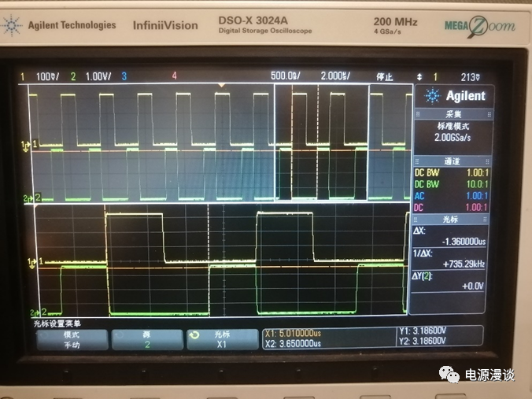Open the 源 source selection softkey
This screenshot has width=532, height=399.
coord(146,338)
